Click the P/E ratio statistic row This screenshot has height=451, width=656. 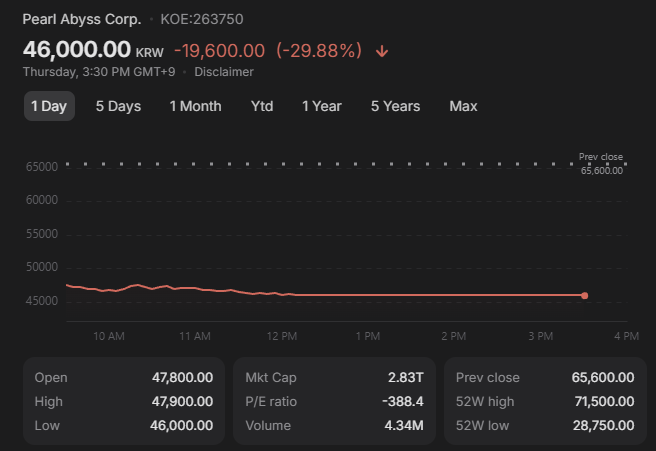(334, 401)
